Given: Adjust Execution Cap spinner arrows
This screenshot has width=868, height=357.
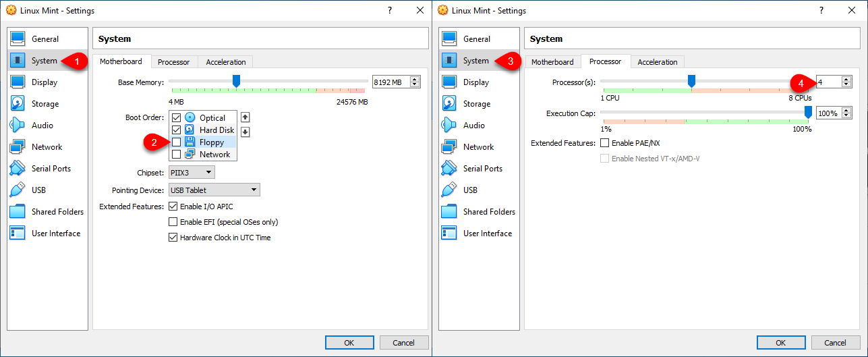Looking at the screenshot, I should [846, 113].
